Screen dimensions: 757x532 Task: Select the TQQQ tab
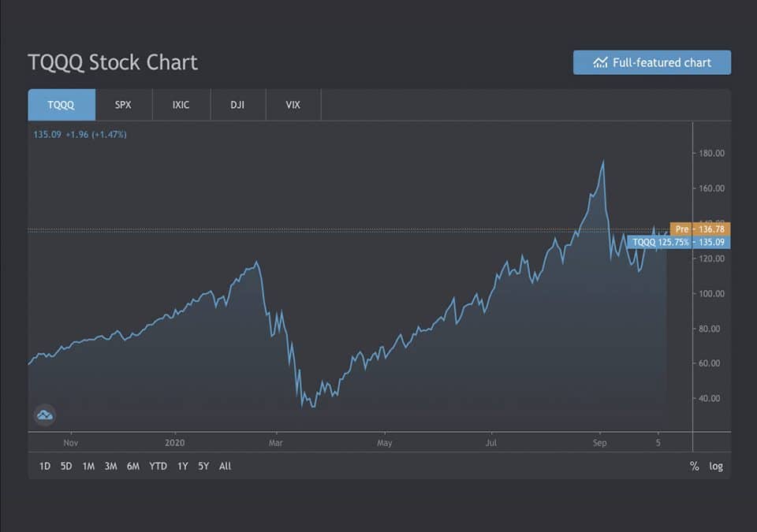click(x=62, y=105)
